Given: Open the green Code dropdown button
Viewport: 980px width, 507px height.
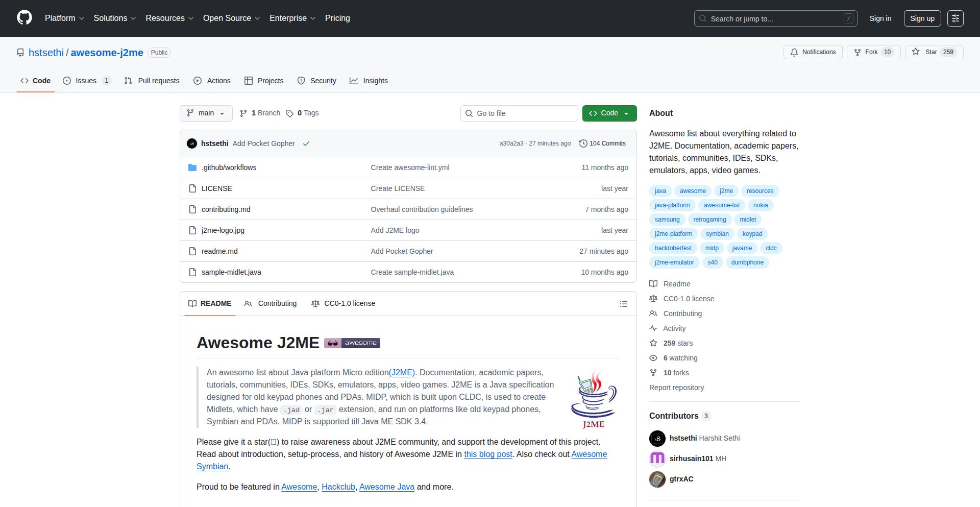Looking at the screenshot, I should (609, 113).
